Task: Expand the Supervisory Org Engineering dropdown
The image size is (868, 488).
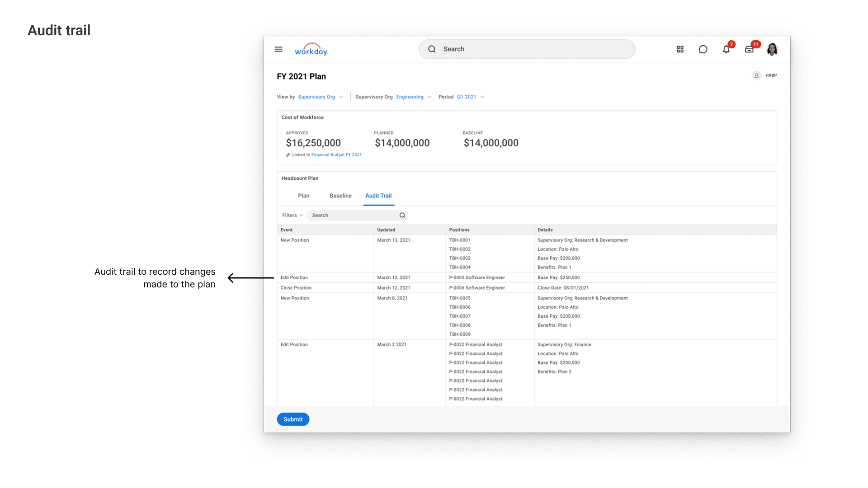Action: (414, 97)
